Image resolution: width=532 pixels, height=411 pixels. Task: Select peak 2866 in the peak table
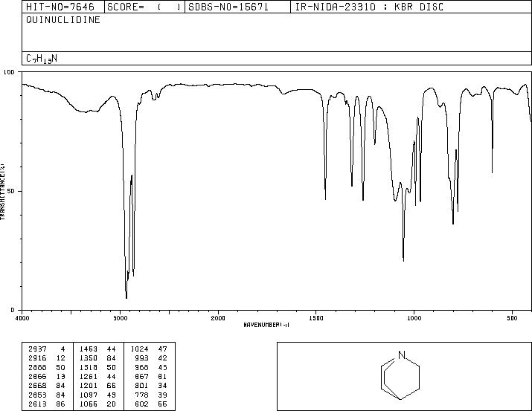coord(37,376)
